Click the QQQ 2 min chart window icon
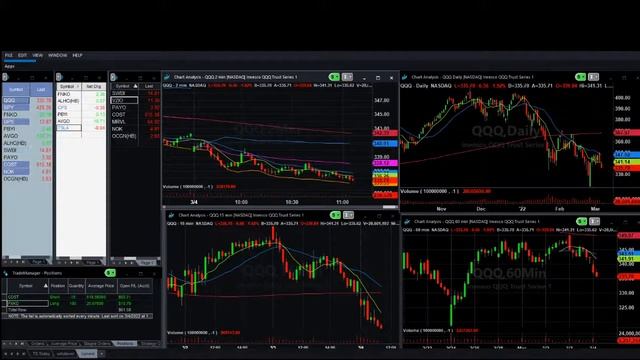Viewport: 640px width, 360px height. tap(167, 77)
